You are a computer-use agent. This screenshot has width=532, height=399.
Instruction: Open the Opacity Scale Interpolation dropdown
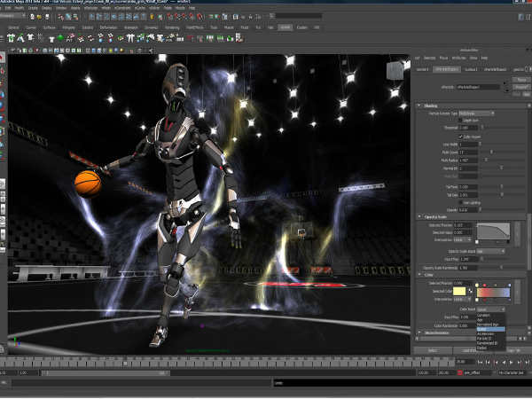(x=463, y=240)
